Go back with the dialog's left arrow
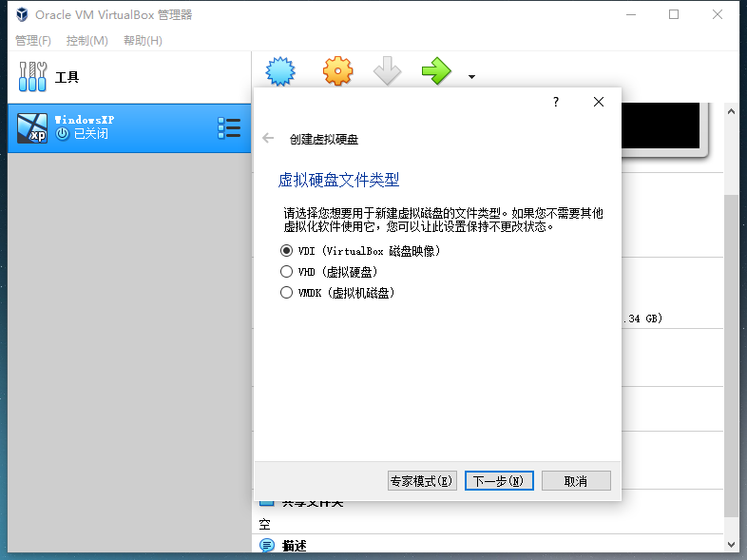Image resolution: width=747 pixels, height=560 pixels. point(268,138)
